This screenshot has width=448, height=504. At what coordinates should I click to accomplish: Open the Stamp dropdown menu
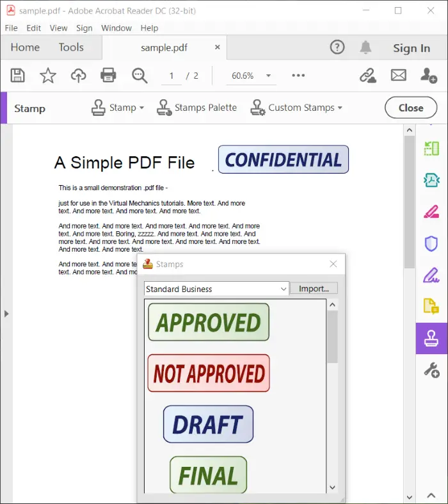pyautogui.click(x=118, y=108)
